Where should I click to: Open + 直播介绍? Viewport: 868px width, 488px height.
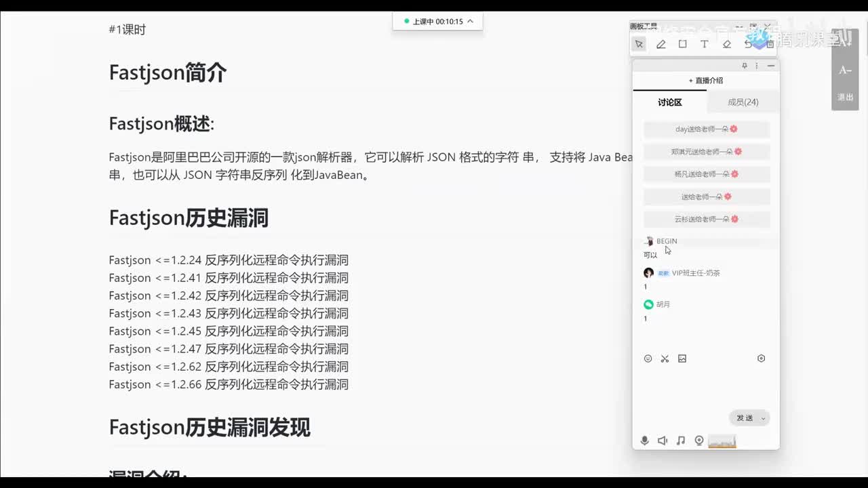[706, 80]
